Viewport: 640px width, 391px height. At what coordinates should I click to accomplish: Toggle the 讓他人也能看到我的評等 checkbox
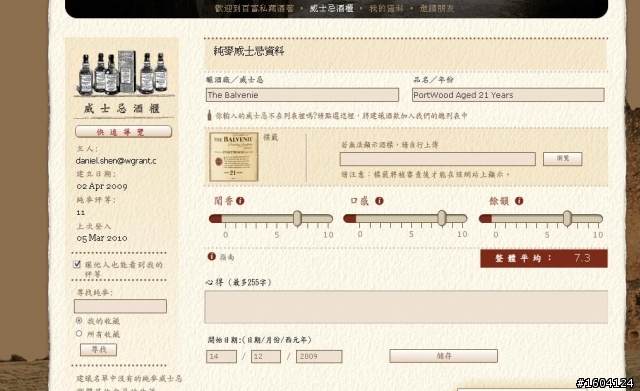77,264
